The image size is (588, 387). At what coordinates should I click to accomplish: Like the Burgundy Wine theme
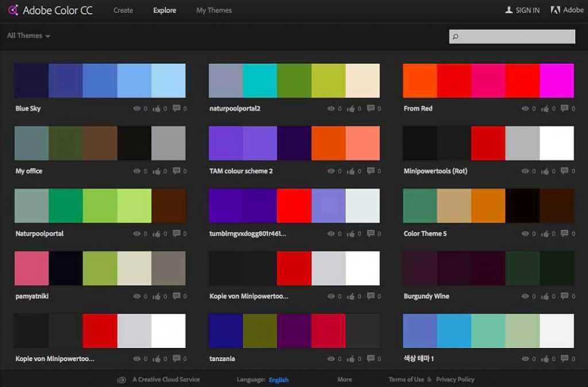[544, 296]
